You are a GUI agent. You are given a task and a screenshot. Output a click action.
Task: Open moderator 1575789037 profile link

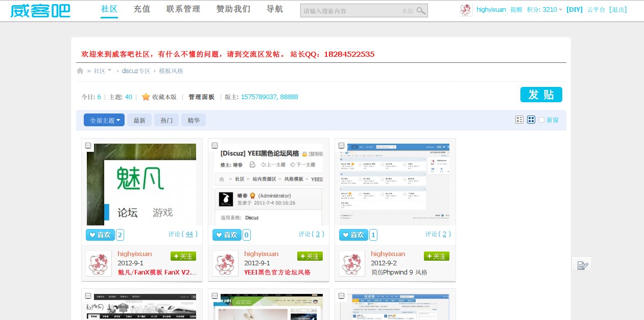(258, 97)
